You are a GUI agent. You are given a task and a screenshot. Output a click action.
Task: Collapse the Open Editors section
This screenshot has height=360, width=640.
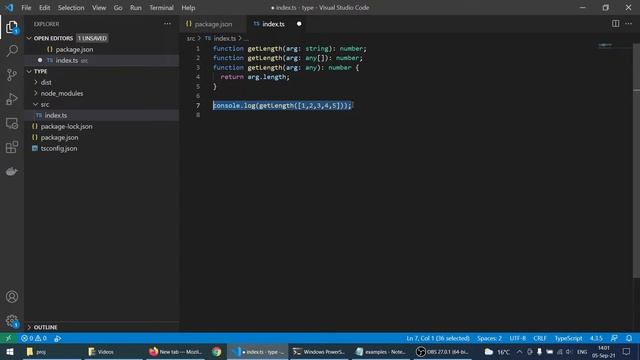tap(29, 38)
